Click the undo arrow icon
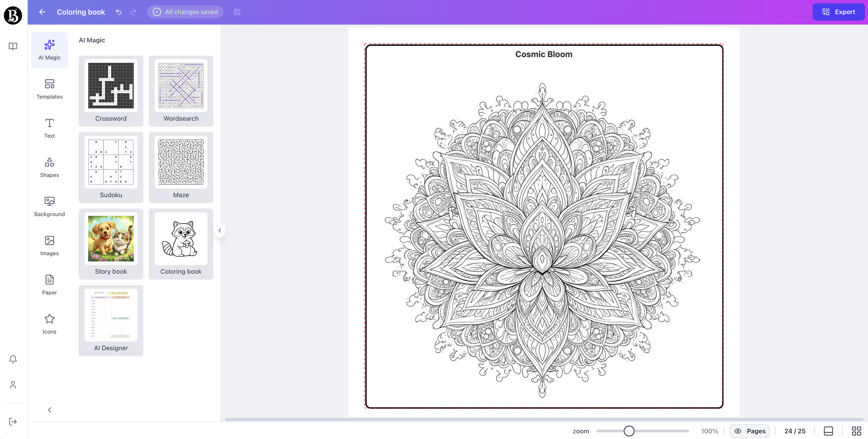868x439 pixels. click(x=119, y=12)
